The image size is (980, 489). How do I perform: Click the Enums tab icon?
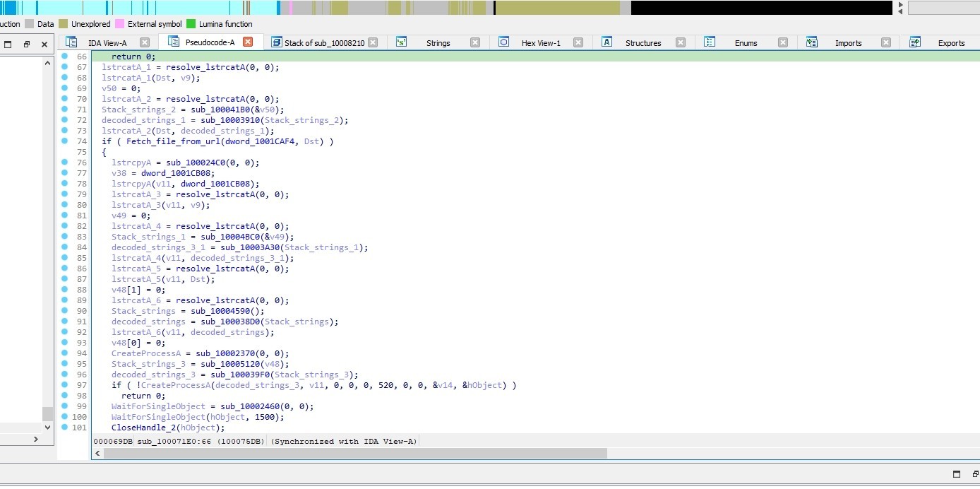[x=710, y=42]
